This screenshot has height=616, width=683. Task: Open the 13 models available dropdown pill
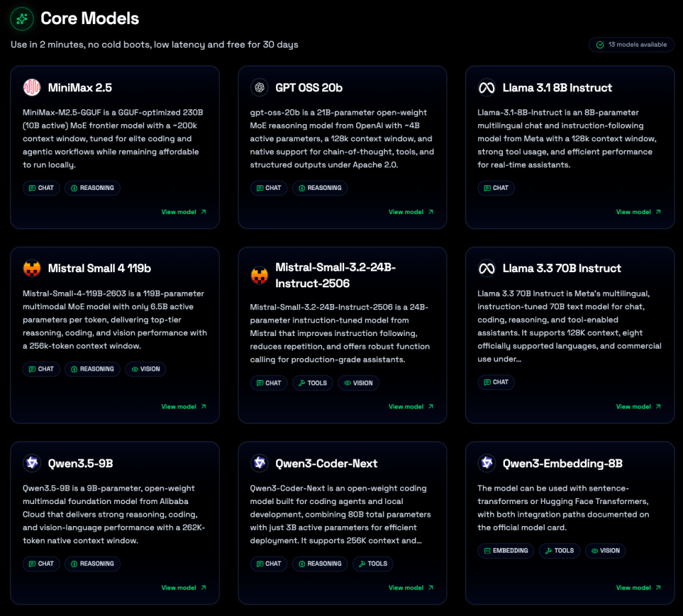pyautogui.click(x=631, y=45)
